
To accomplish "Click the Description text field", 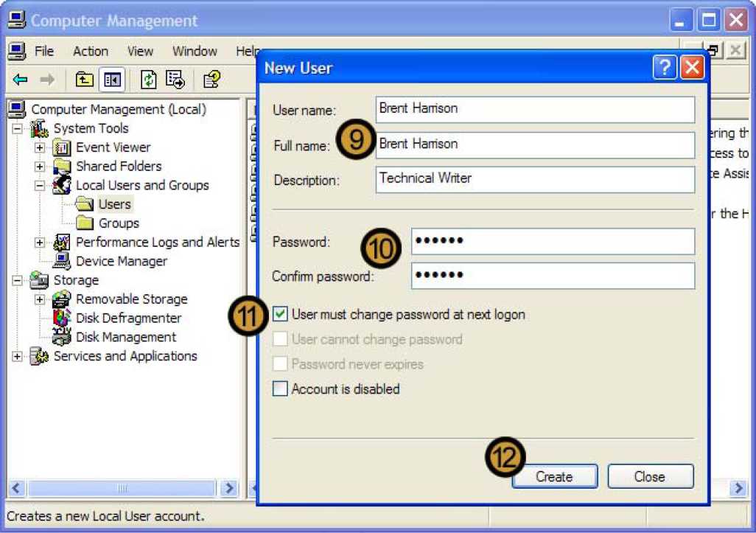I will [x=535, y=179].
